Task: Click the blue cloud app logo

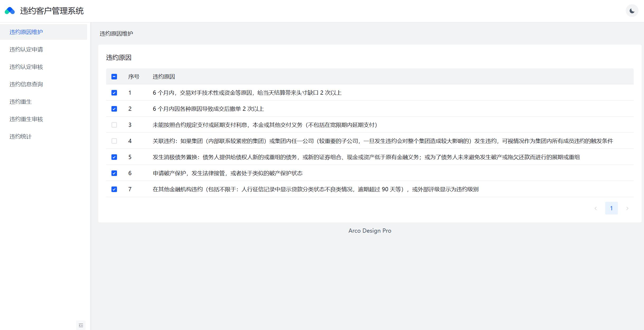Action: (x=10, y=11)
